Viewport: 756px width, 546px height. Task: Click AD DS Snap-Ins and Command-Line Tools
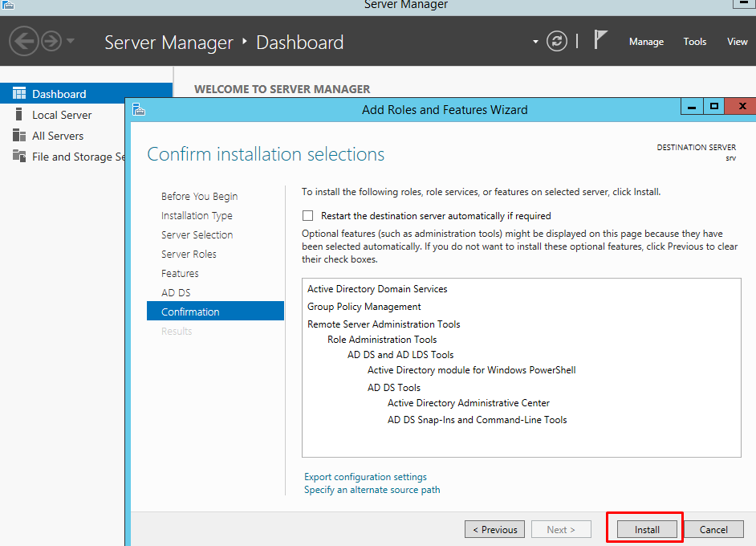point(477,420)
